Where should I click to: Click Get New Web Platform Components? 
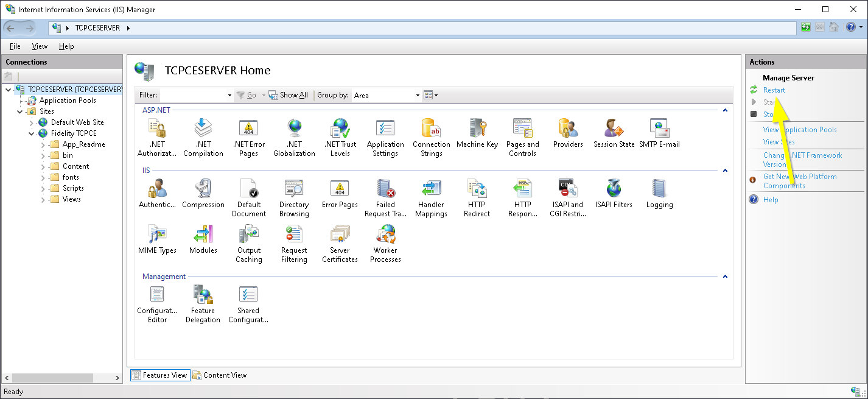click(x=800, y=181)
